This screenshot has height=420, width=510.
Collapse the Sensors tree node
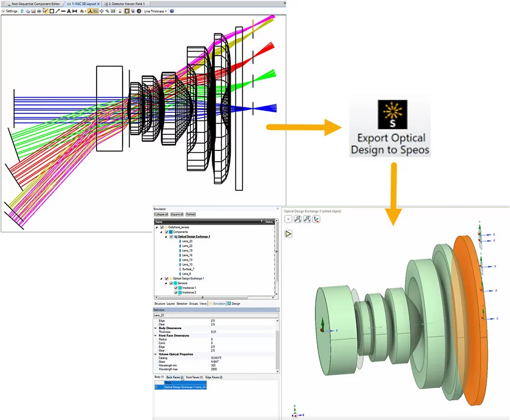tap(166, 283)
